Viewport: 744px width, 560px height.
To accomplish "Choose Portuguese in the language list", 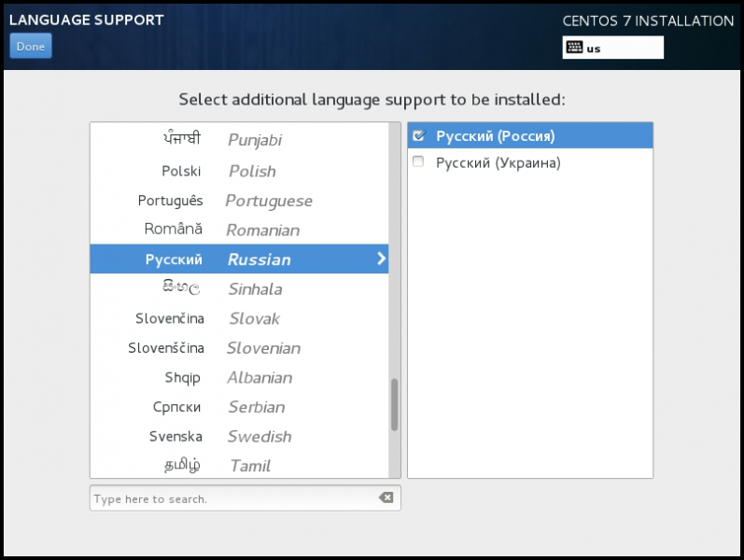I will (x=239, y=201).
